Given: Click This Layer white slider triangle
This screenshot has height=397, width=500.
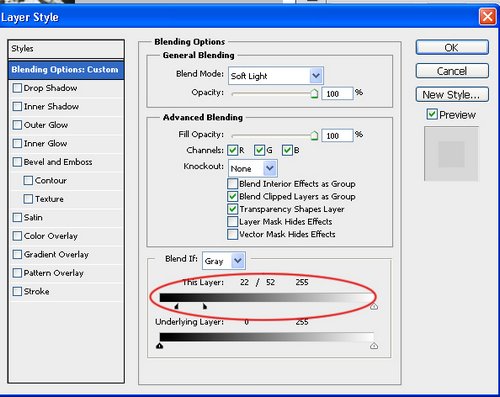Looking at the screenshot, I should click(374, 306).
